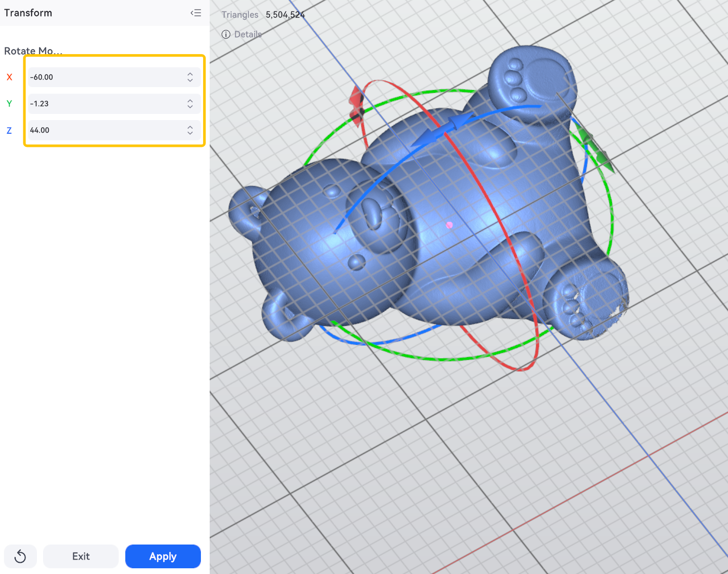728x574 pixels.
Task: Adjust the X rotation stepper arrows
Action: pos(190,77)
